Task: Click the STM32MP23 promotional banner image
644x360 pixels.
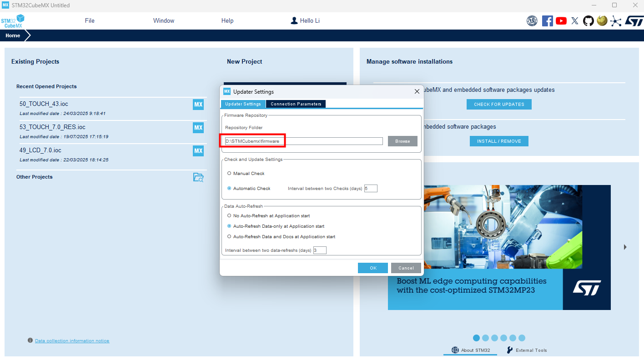Action: click(499, 247)
